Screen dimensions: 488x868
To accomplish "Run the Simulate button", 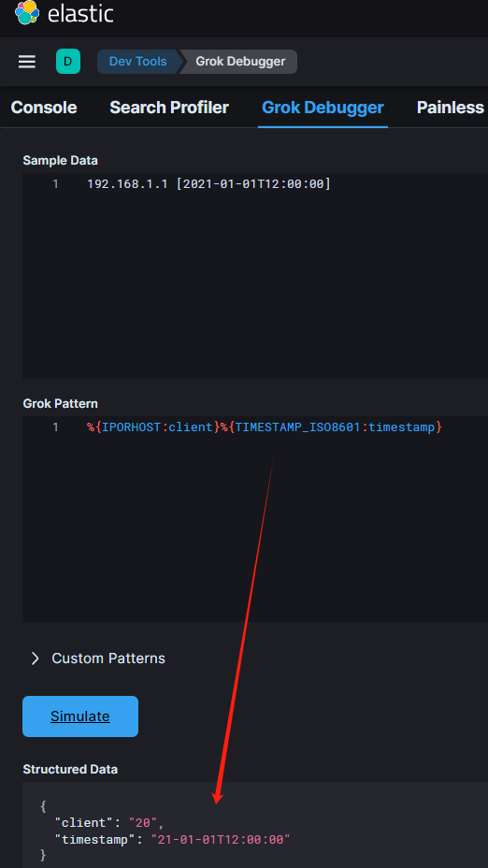I will pos(80,716).
